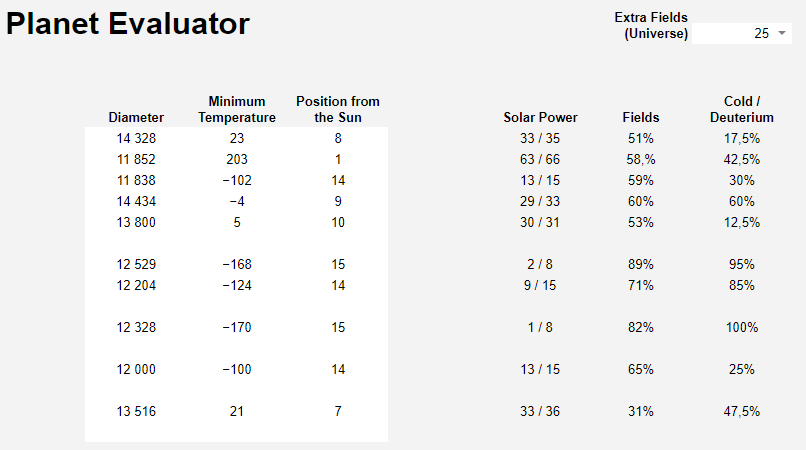Select diameter cell 12 204
806x450 pixels.
pos(136,285)
